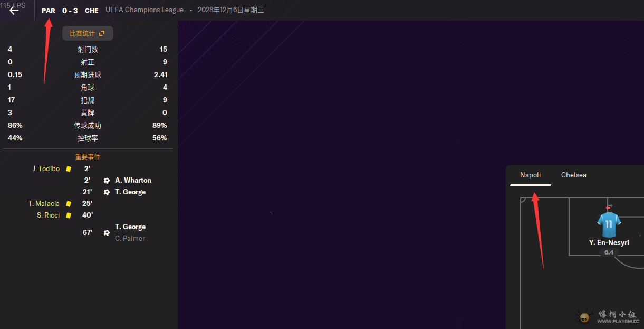Click the 25' minute marker for T. Malacia
This screenshot has width=644, height=329.
[x=88, y=204]
